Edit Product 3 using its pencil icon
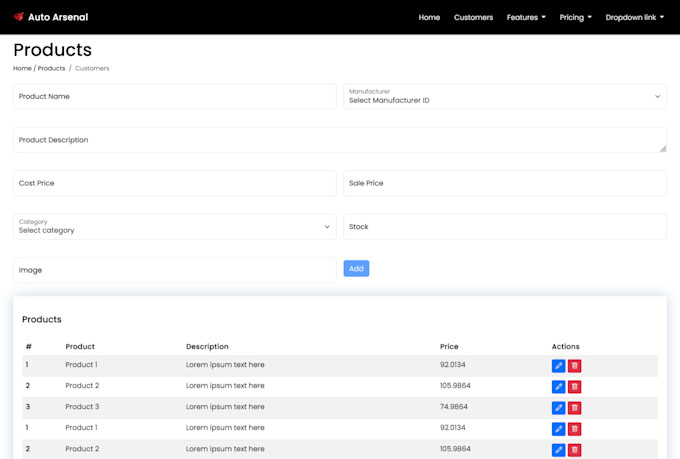 click(x=558, y=408)
